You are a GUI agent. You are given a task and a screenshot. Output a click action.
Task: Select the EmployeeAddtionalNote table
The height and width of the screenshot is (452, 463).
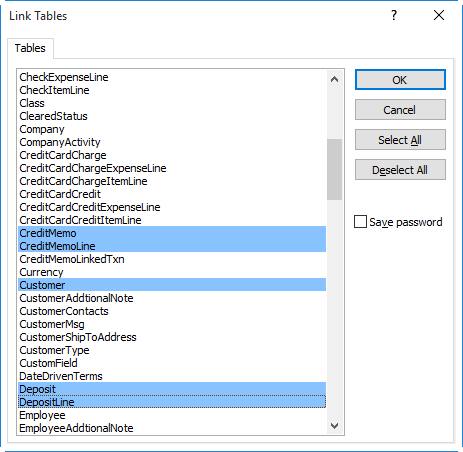pos(172,428)
